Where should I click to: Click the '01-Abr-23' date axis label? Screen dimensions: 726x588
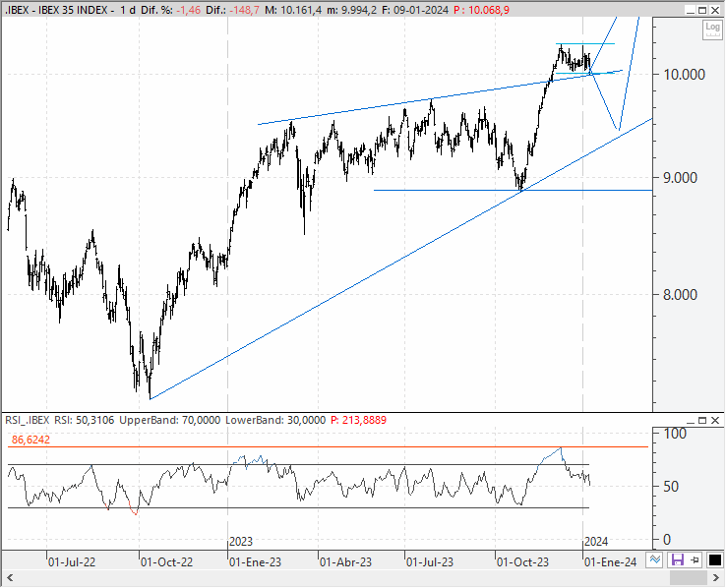[346, 562]
